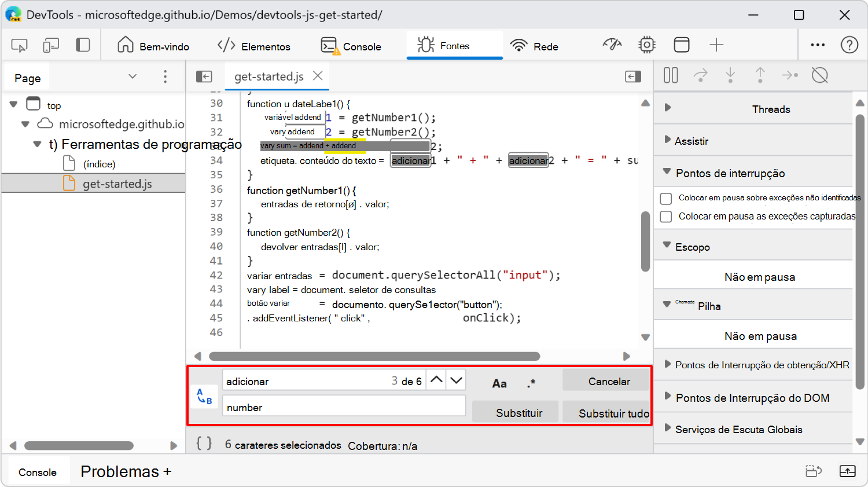This screenshot has width=868, height=487.
Task: Enable pause on uncaught exceptions checkbox
Action: (x=665, y=198)
